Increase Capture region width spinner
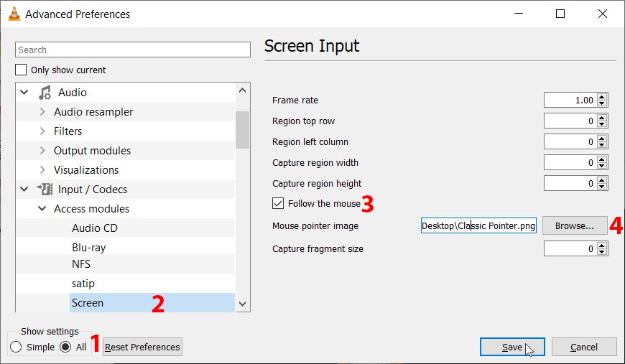625x364 pixels. pos(602,159)
